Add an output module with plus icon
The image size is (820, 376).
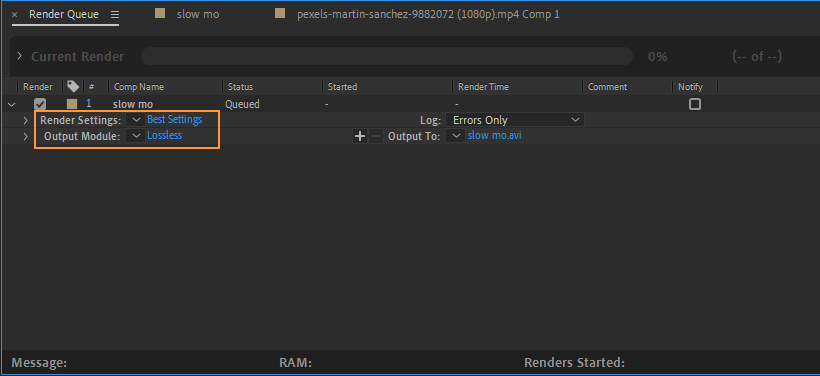coord(360,136)
